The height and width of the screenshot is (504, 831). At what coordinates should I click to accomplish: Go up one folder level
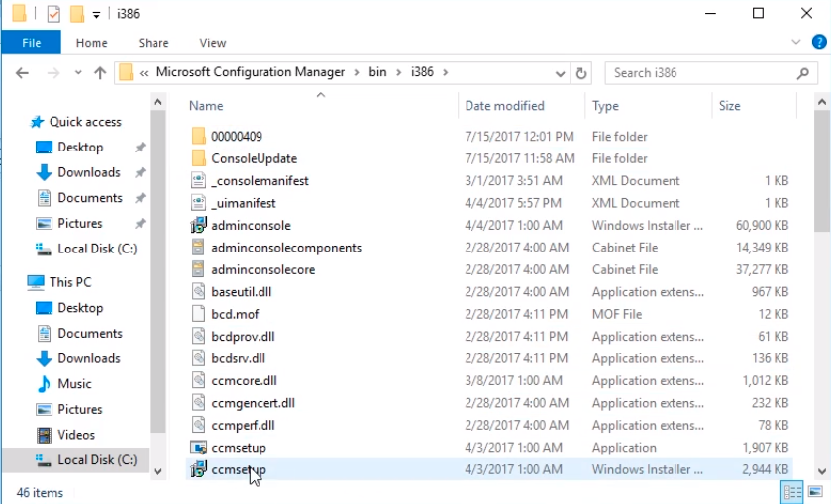click(x=100, y=72)
